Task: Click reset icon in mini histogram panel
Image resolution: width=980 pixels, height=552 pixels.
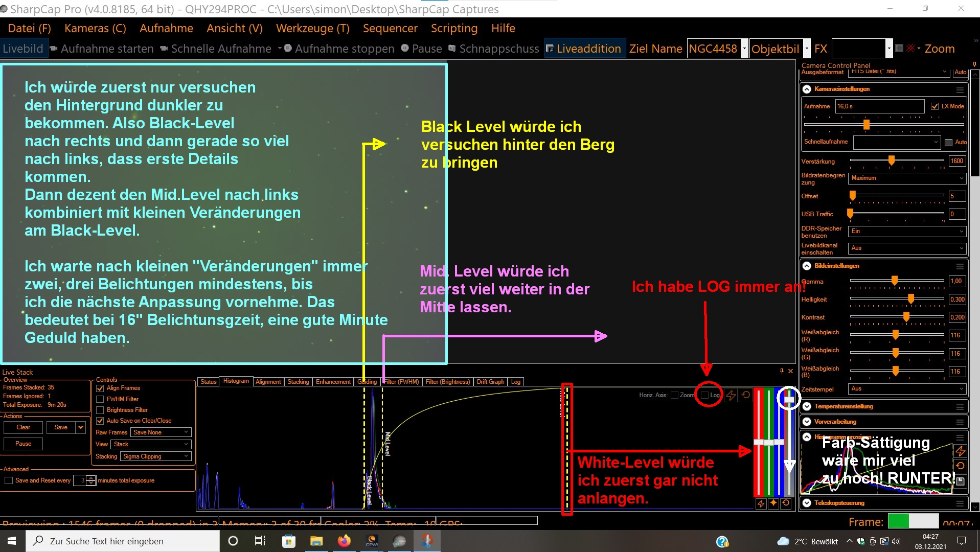Action: pos(961,466)
